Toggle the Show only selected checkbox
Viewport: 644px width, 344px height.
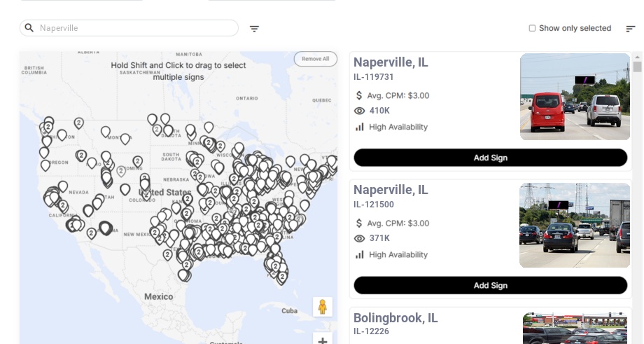532,29
